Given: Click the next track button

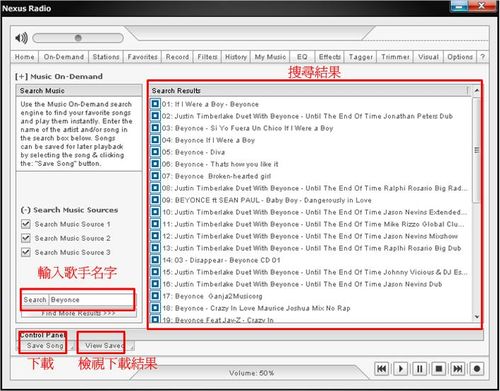Looking at the screenshot, I should coord(458,369).
